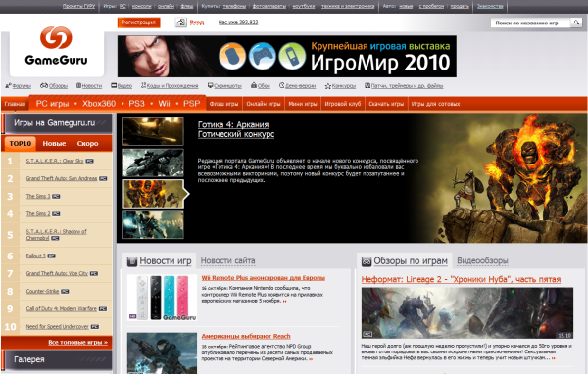Select the Новые tab in games list
Screen dimensions: 588x374
point(54,144)
